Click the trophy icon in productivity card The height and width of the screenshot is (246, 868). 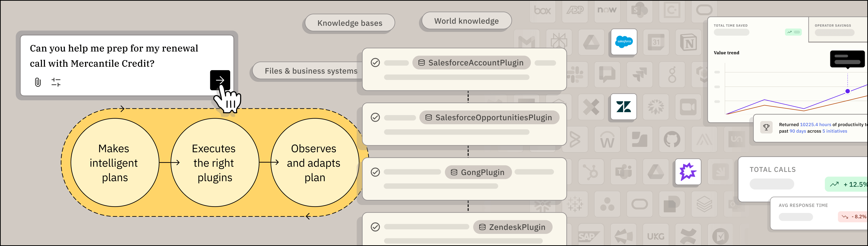click(766, 128)
